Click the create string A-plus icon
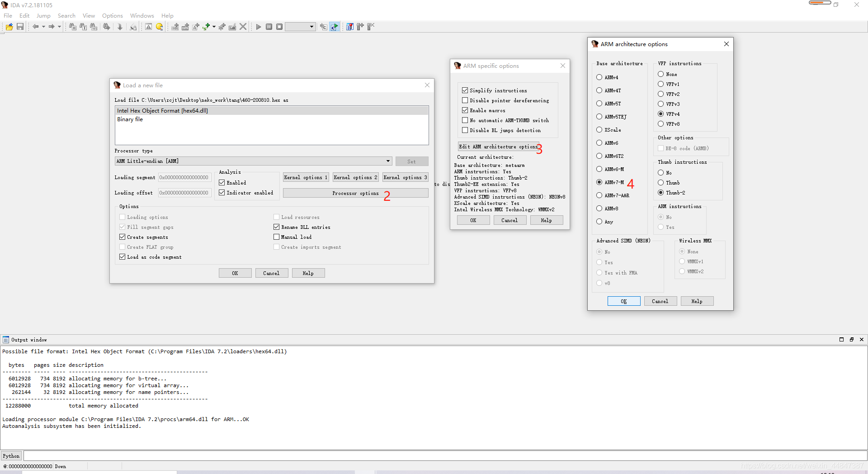This screenshot has height=474, width=868. pyautogui.click(x=196, y=27)
